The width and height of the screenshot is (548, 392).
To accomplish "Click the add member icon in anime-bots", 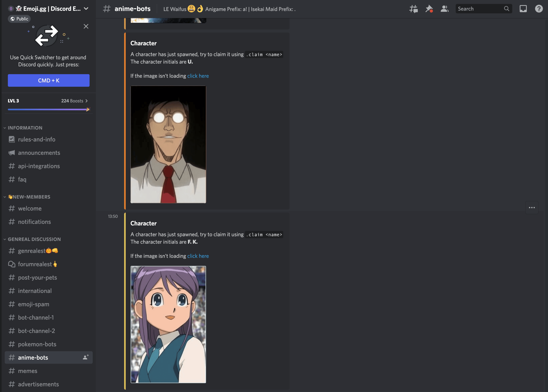I will 85,357.
